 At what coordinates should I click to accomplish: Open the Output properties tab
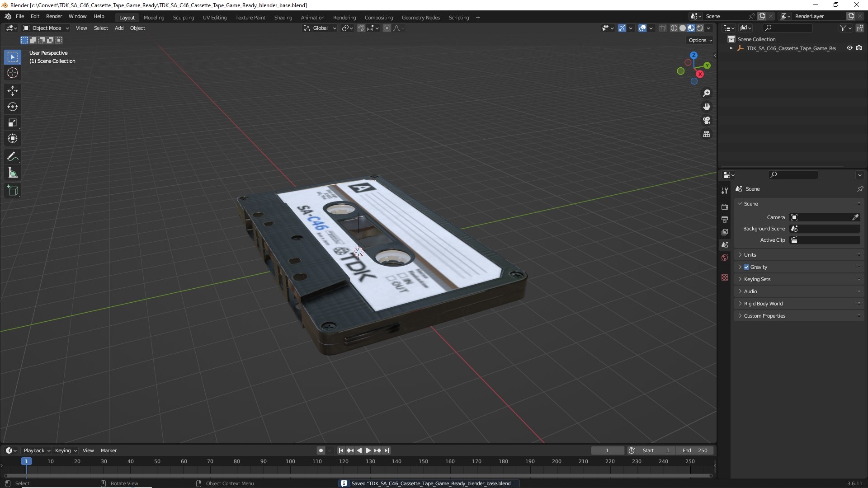point(725,219)
